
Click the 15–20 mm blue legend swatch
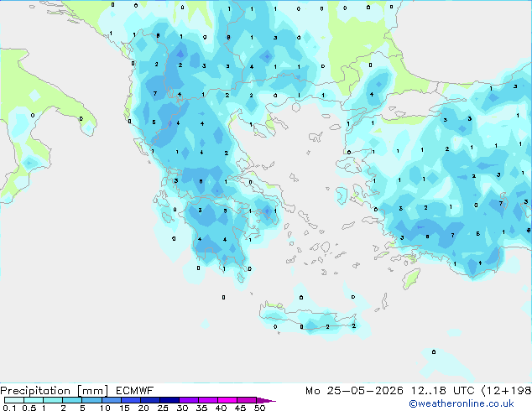pos(131,400)
